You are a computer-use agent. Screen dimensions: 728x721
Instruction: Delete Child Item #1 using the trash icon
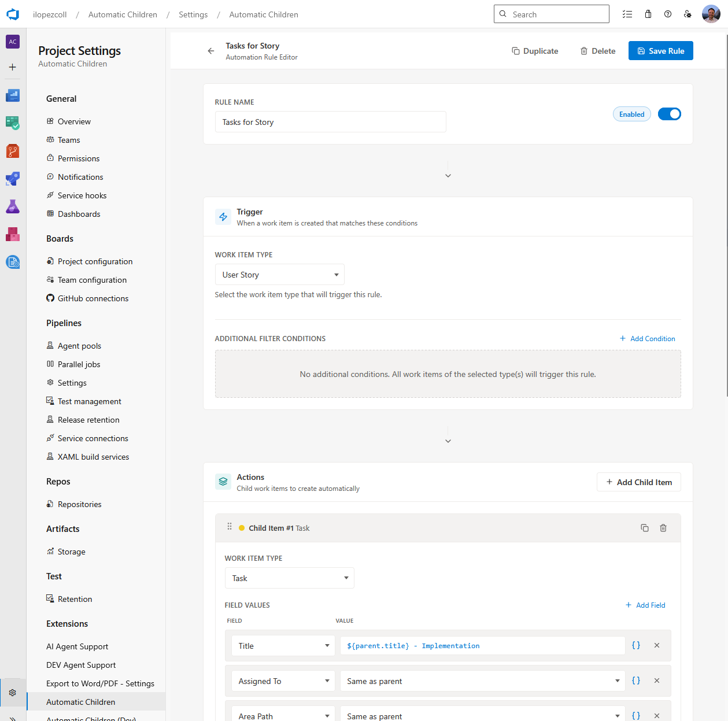[x=663, y=528]
